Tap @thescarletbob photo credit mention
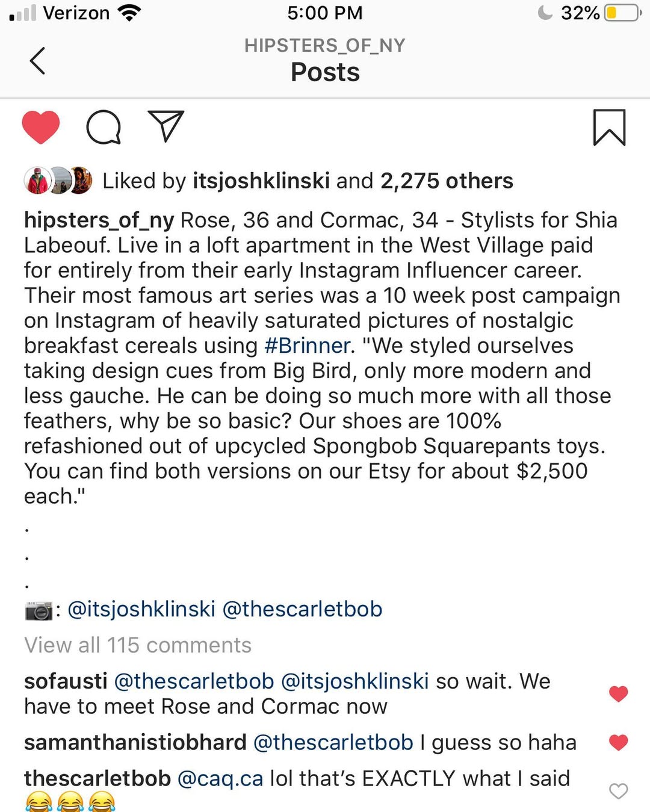The image size is (650, 812). pyautogui.click(x=302, y=609)
